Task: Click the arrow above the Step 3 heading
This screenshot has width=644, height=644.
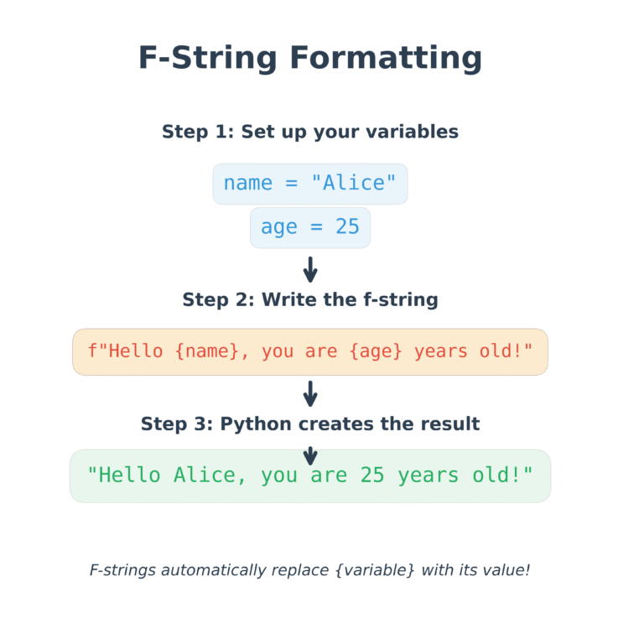Action: tap(310, 394)
